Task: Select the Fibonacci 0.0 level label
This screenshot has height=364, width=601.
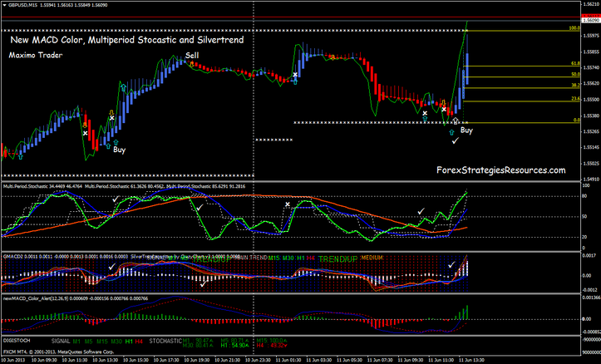Action: click(x=576, y=120)
